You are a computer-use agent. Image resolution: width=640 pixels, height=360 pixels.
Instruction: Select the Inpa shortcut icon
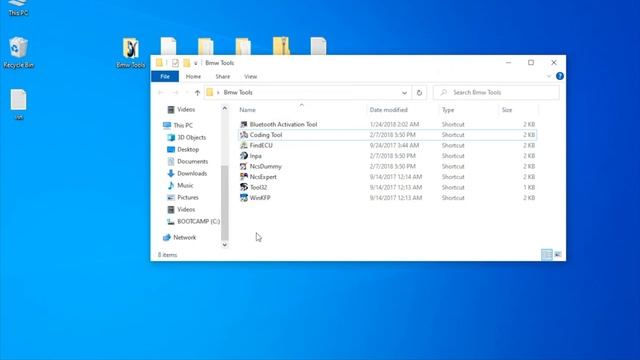coord(244,156)
